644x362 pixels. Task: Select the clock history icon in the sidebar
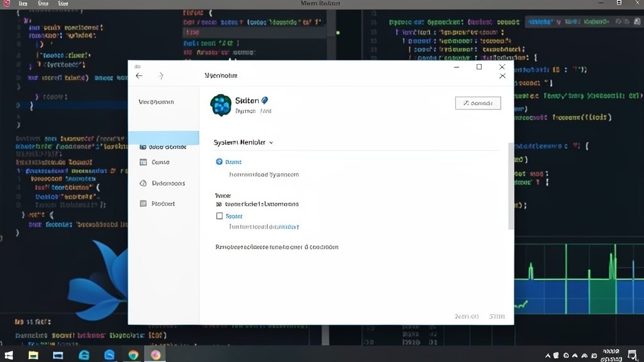tap(143, 184)
